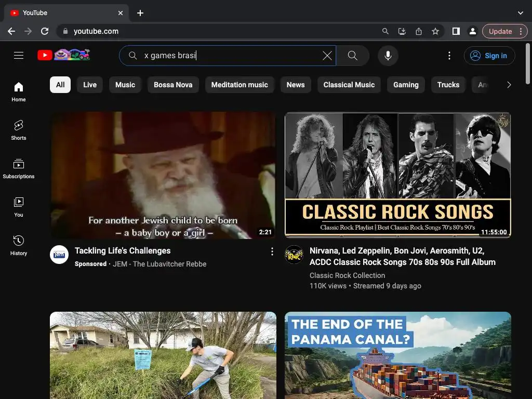Go to Home in the sidebar
Viewport: 532px width, 399px height.
coord(19,92)
